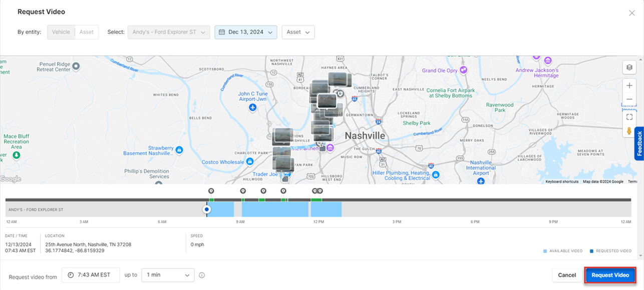
Task: Click the Request Video button
Action: (x=610, y=274)
